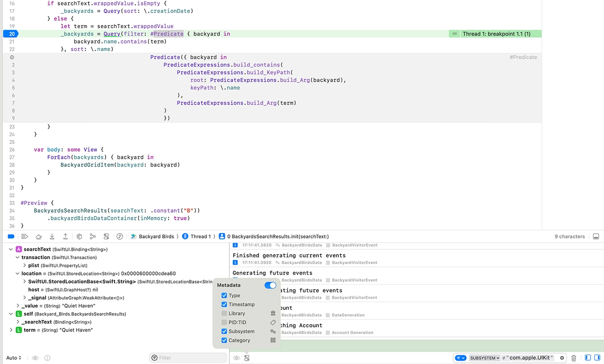Click the PID:TID tag icon
This screenshot has width=604, height=364.
(273, 323)
